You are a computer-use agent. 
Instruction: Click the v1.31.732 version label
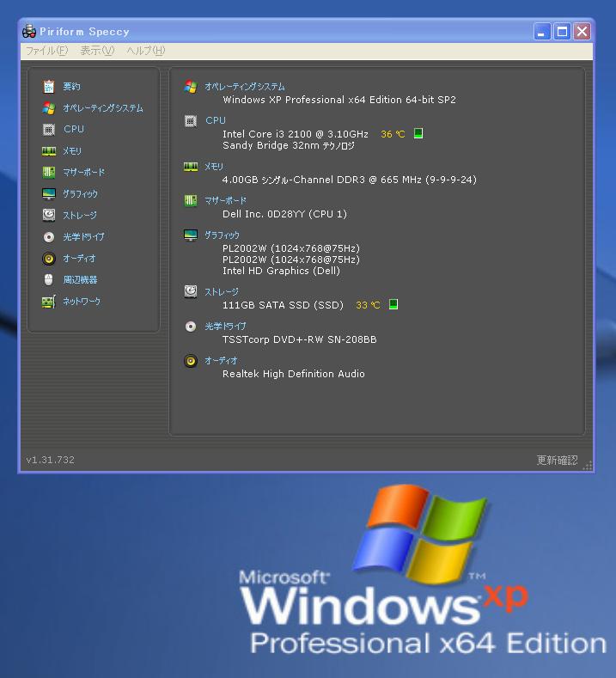click(x=50, y=460)
